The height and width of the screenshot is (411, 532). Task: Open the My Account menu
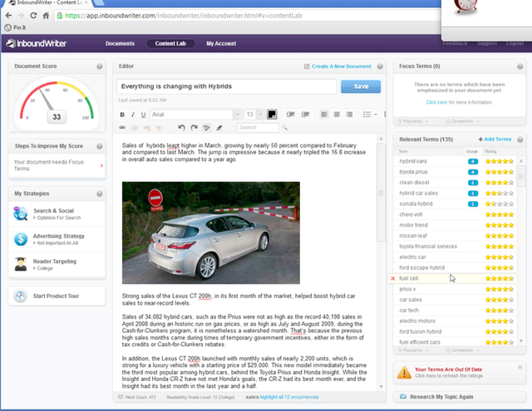pyautogui.click(x=221, y=43)
